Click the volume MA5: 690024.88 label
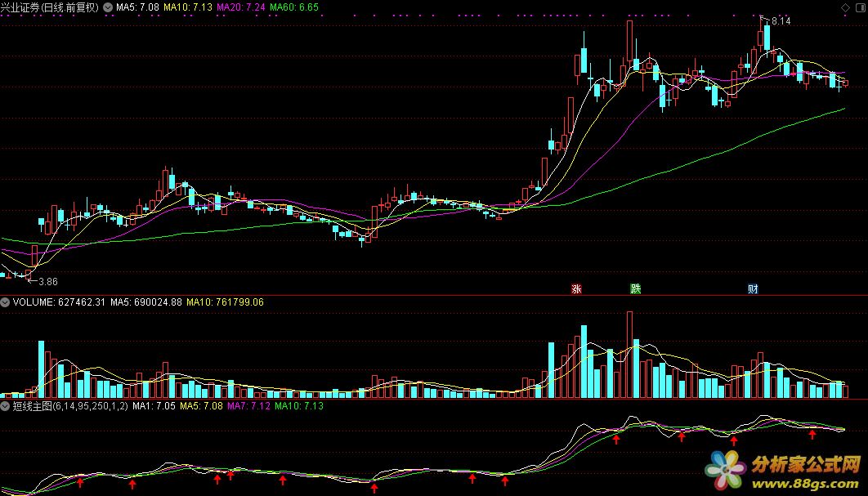 click(146, 302)
